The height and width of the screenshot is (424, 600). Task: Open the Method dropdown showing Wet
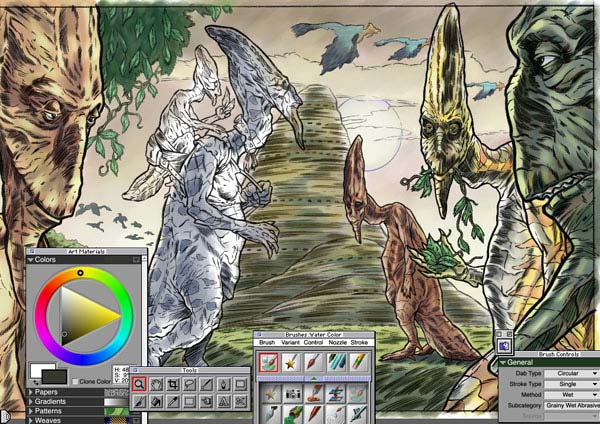click(x=572, y=395)
